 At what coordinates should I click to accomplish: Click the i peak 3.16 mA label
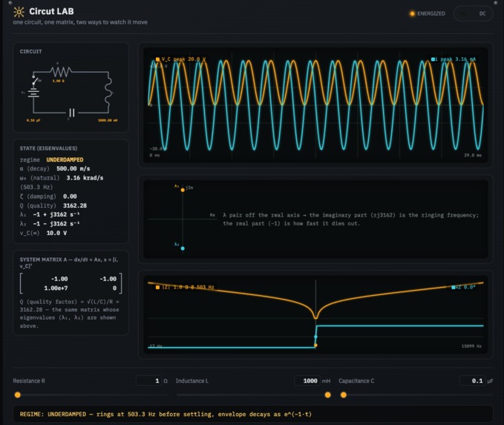point(456,59)
